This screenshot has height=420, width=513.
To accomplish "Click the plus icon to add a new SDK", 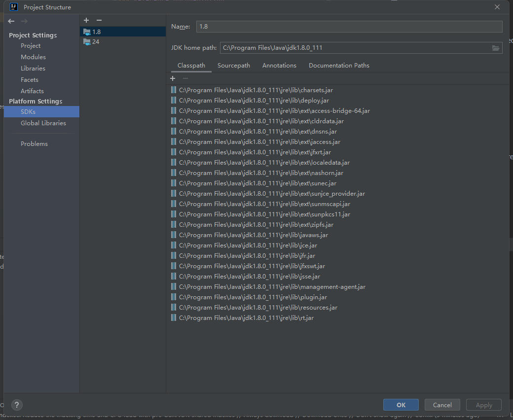I will click(86, 20).
